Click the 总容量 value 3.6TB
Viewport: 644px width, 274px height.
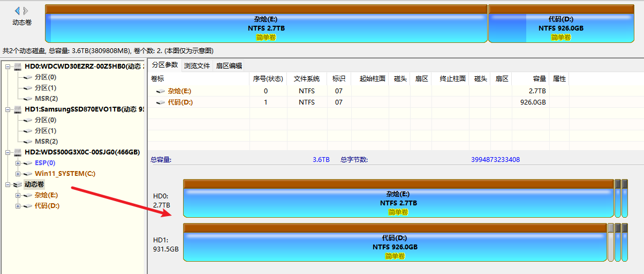(321, 160)
